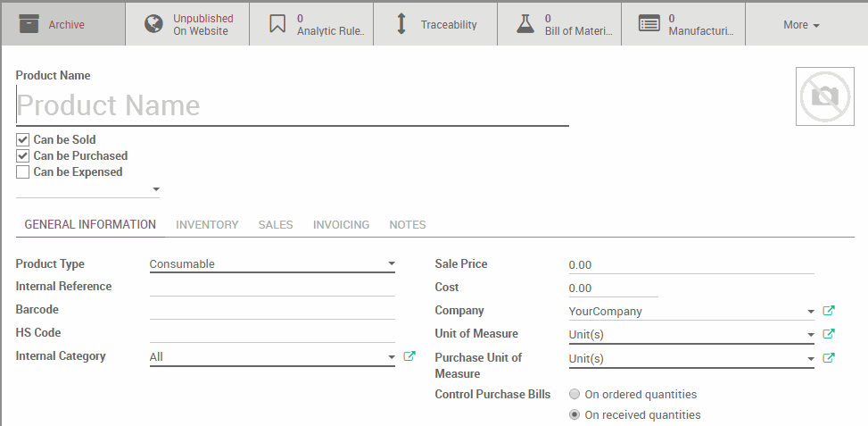Click the Product Name input field
This screenshot has width=868, height=426.
(292, 106)
